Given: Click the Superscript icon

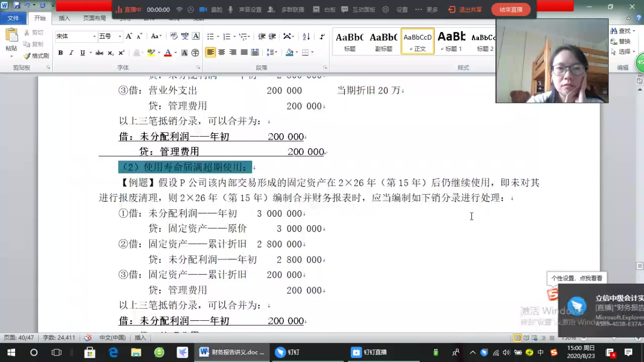Looking at the screenshot, I should coord(121,53).
